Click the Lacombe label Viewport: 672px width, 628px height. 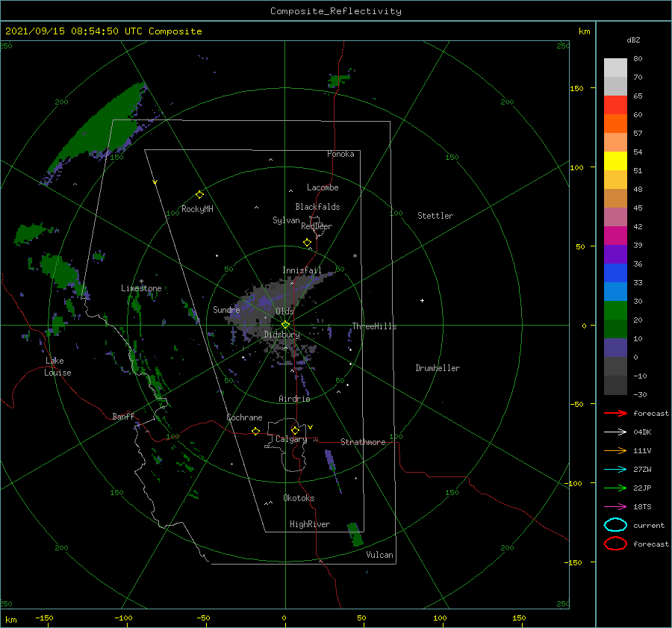[323, 187]
